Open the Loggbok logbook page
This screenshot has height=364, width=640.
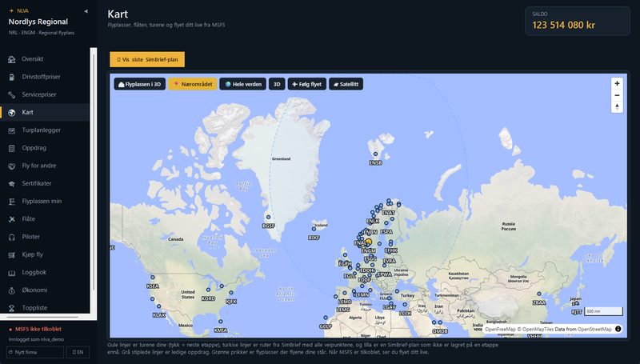point(45,272)
